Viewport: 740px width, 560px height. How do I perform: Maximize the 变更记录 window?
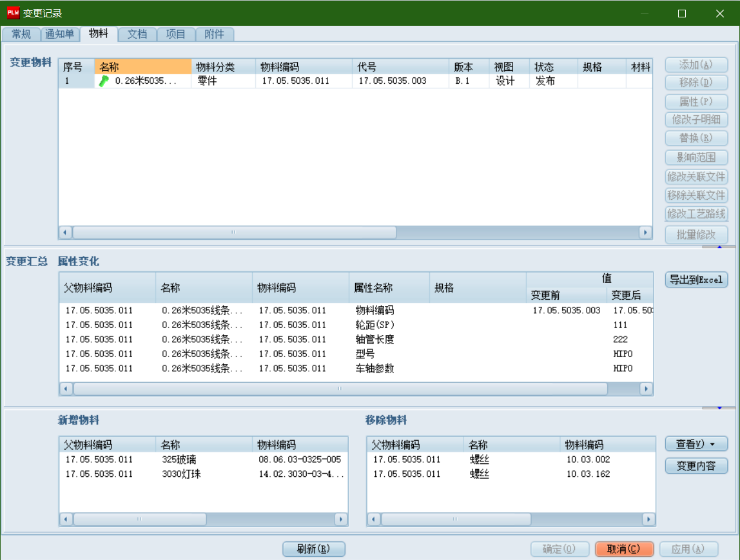coord(682,13)
